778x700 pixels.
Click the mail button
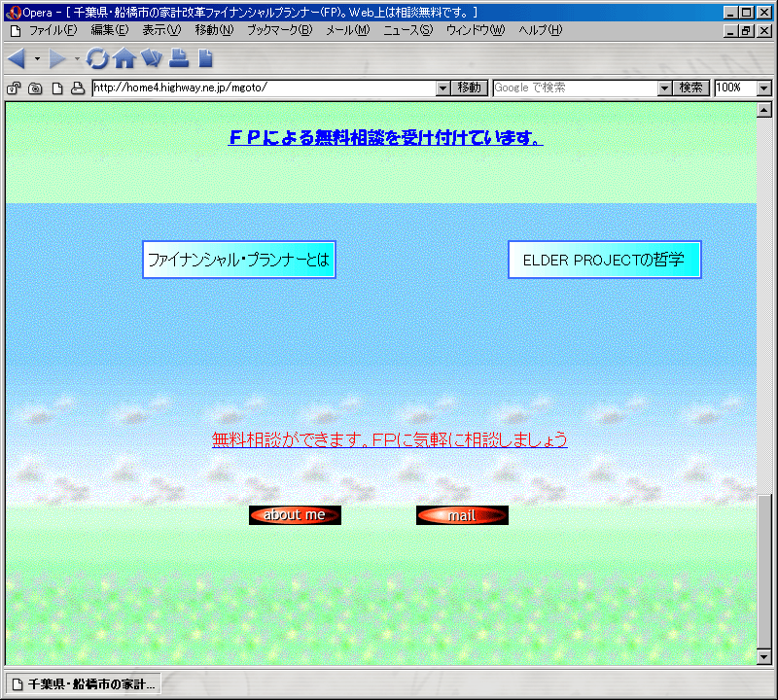click(462, 515)
